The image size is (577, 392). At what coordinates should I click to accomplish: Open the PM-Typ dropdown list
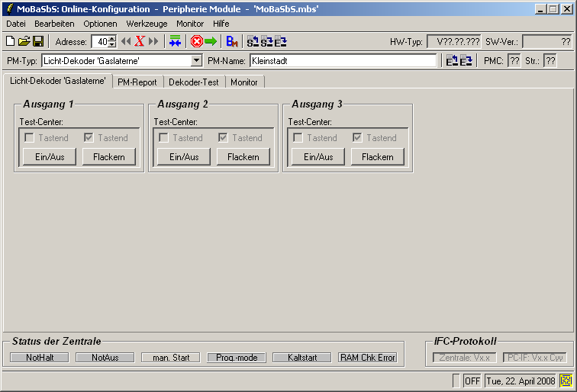coord(196,60)
